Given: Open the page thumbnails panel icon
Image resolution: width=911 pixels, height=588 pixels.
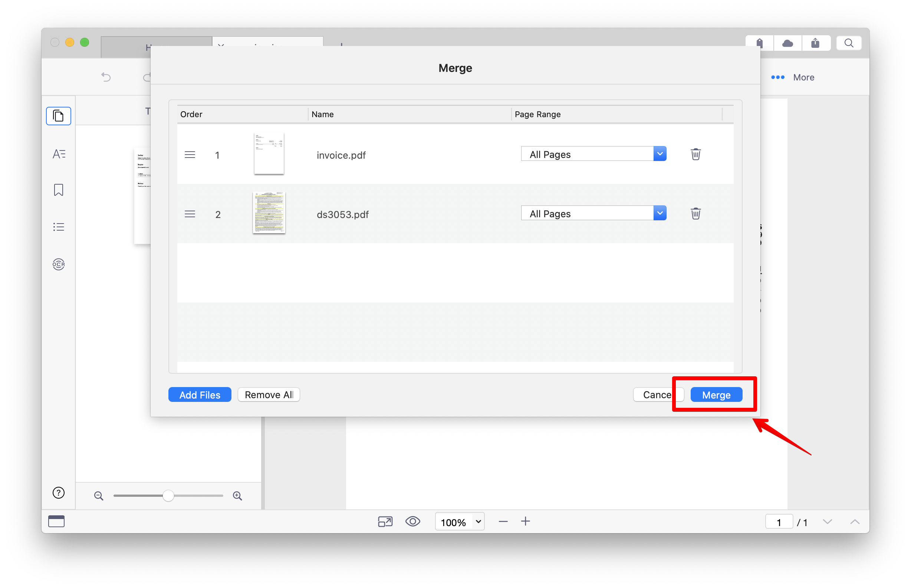Looking at the screenshot, I should 59,116.
